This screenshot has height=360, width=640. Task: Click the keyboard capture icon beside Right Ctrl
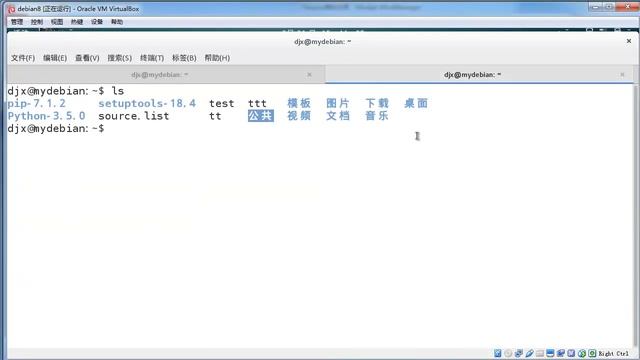[x=592, y=353]
